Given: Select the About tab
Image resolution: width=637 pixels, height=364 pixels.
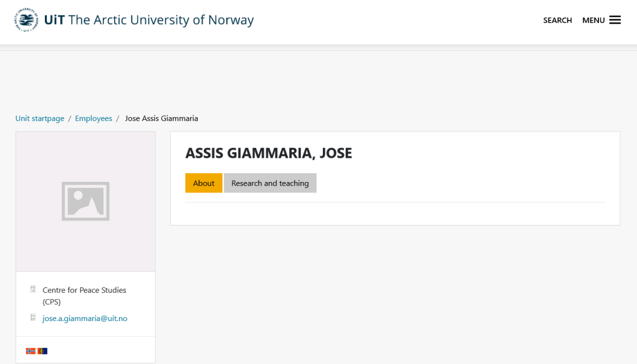Looking at the screenshot, I should pyautogui.click(x=204, y=183).
